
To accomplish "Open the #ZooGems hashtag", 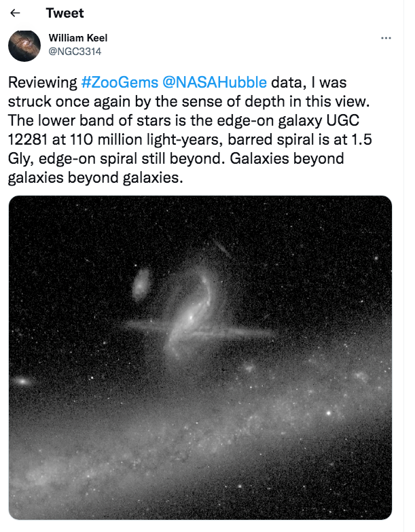I will point(120,84).
